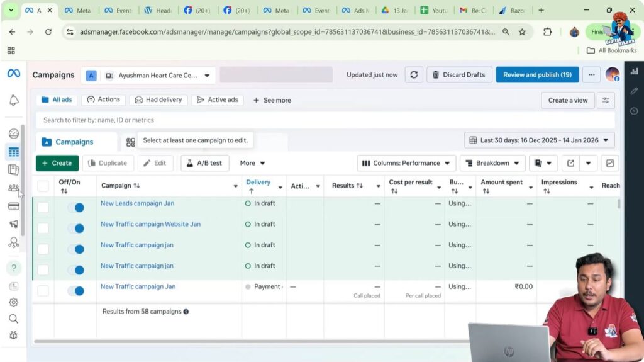Screen dimensions: 644x362
Task: Select the Active ads view tab
Action: click(x=217, y=99)
